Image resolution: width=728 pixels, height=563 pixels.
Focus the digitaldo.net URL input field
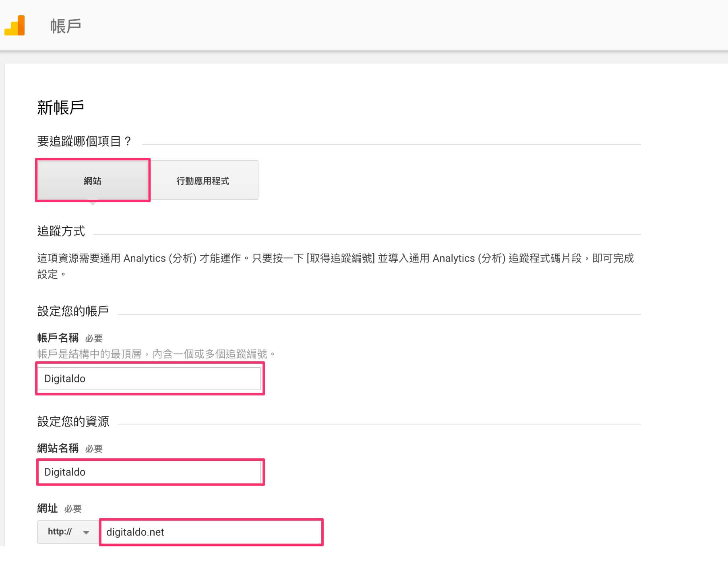coord(211,532)
